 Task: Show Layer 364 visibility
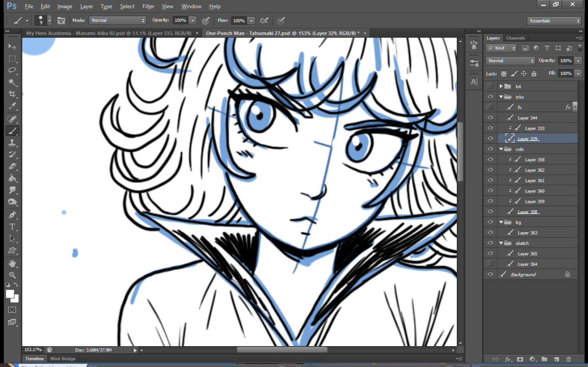pyautogui.click(x=490, y=264)
